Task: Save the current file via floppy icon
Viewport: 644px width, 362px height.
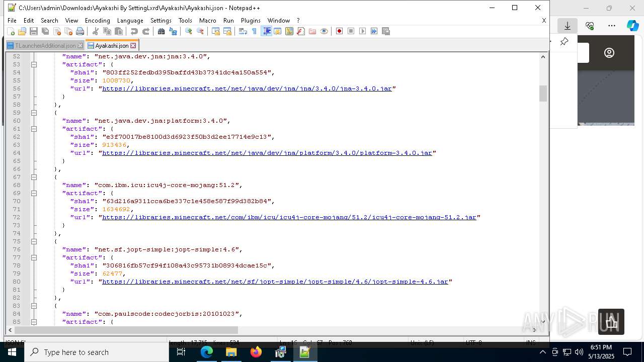Action: pyautogui.click(x=34, y=31)
